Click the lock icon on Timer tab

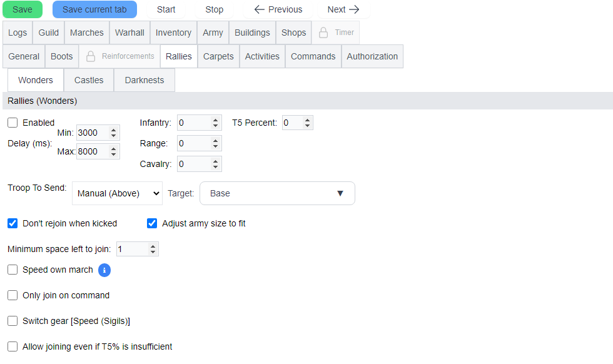click(x=323, y=33)
